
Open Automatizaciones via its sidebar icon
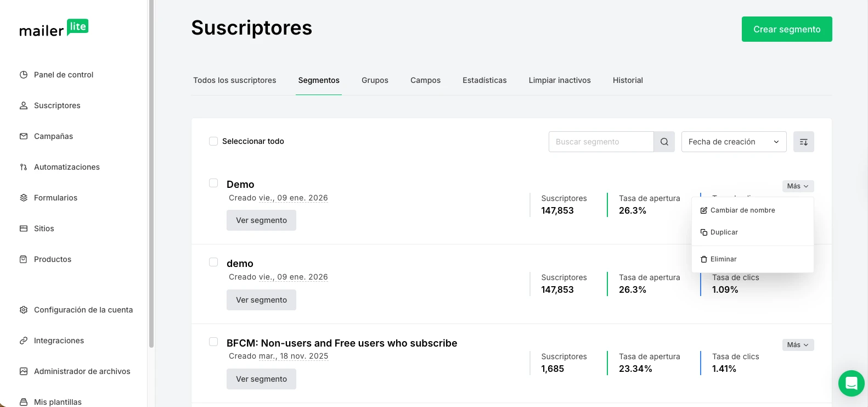(x=24, y=167)
